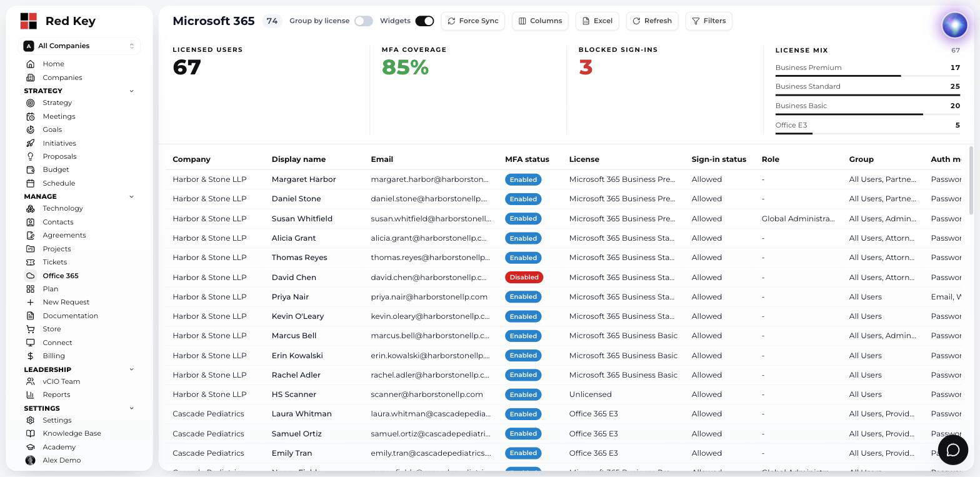The width and height of the screenshot is (980, 477).
Task: Collapse the SETTINGS section chevron
Action: click(x=131, y=408)
